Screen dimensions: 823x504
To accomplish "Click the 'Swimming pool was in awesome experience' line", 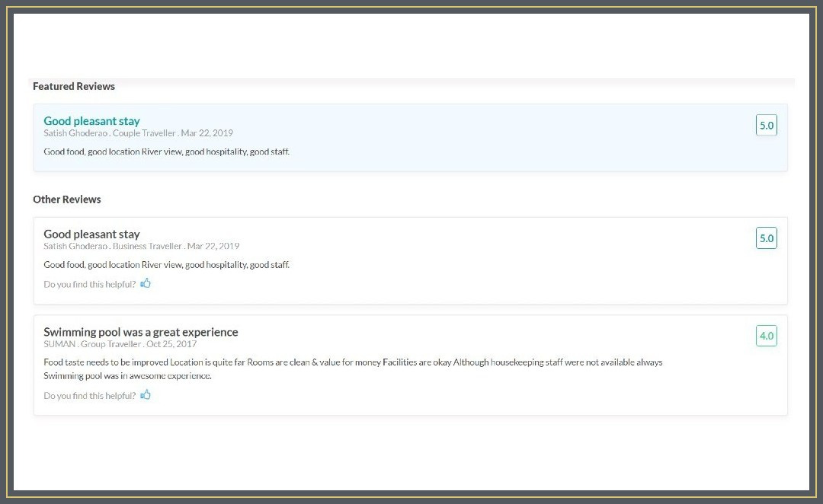I will click(127, 376).
